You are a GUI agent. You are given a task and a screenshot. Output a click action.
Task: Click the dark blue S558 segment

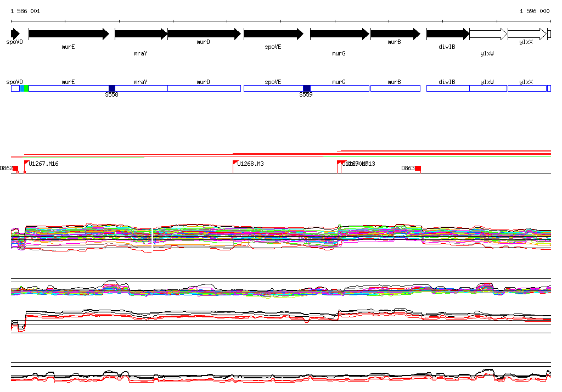click(x=112, y=88)
